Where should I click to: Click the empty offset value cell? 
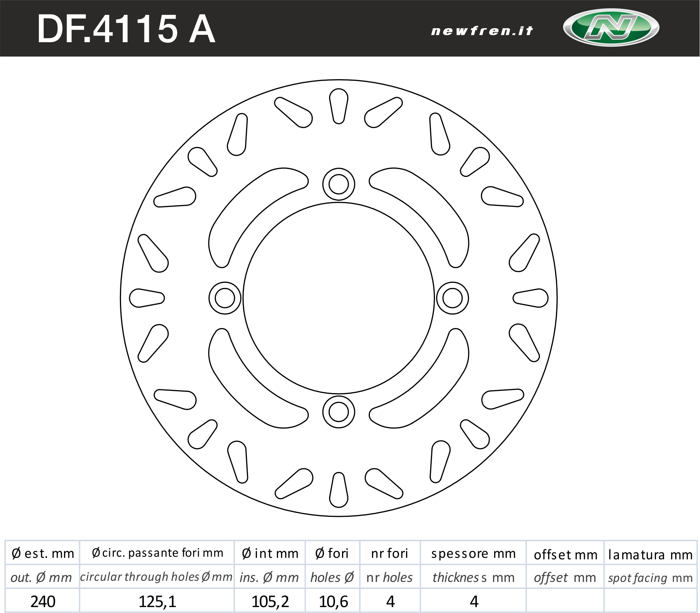point(565,602)
